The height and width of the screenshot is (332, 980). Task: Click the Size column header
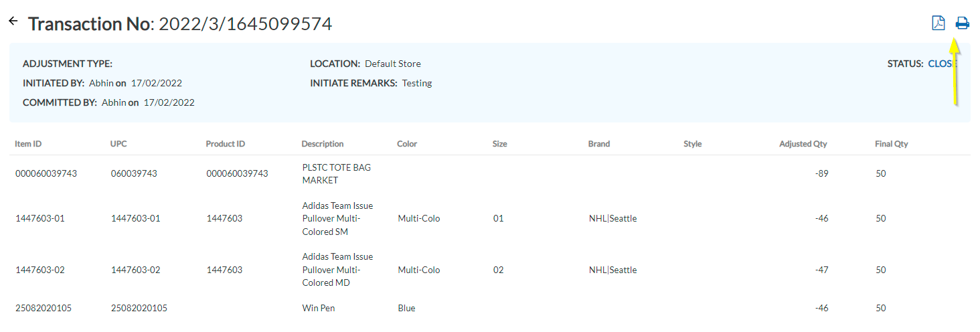click(x=499, y=144)
